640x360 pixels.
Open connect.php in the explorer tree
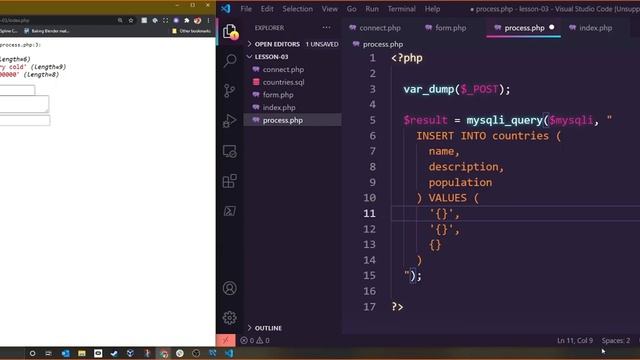[292, 69]
